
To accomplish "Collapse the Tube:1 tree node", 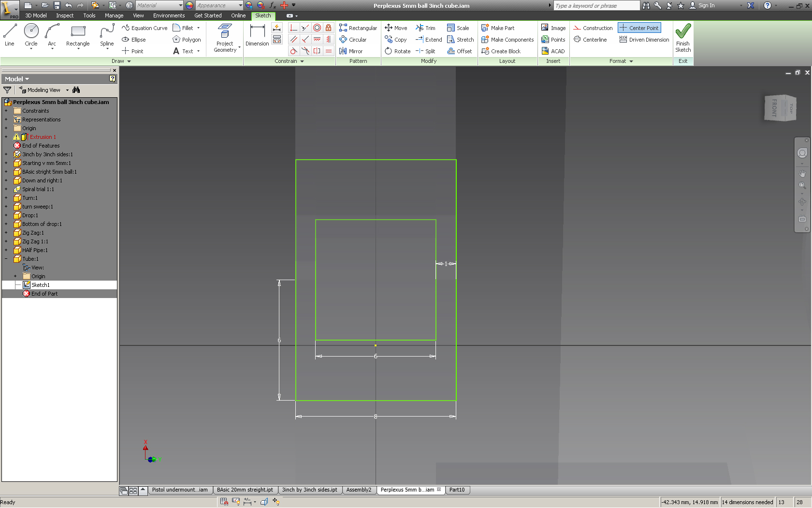I will [x=6, y=259].
